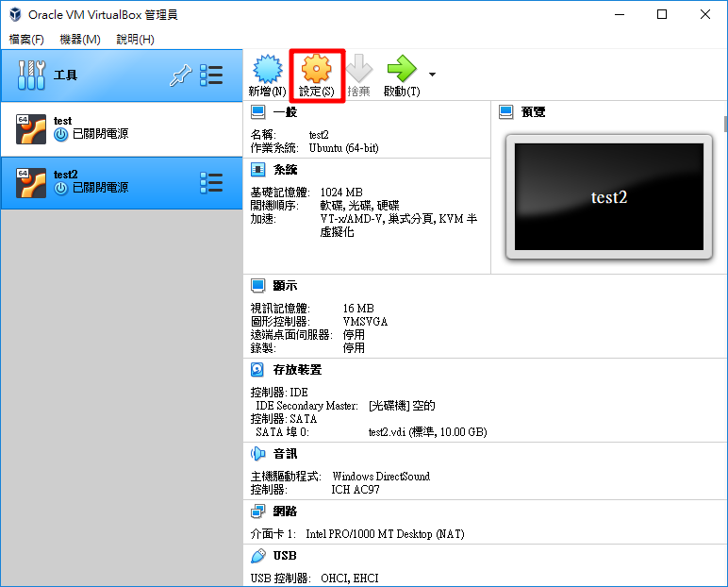Screen dimensions: 728x587
Task: Open the 工具 list menu icon
Action: tap(211, 75)
